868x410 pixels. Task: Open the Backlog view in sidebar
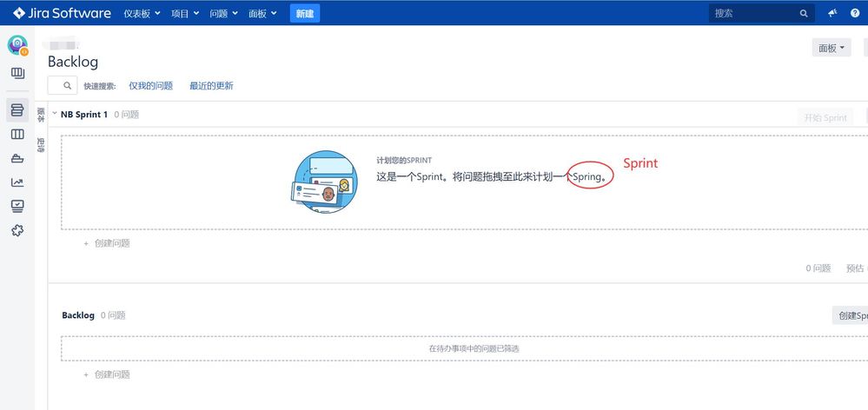17,110
